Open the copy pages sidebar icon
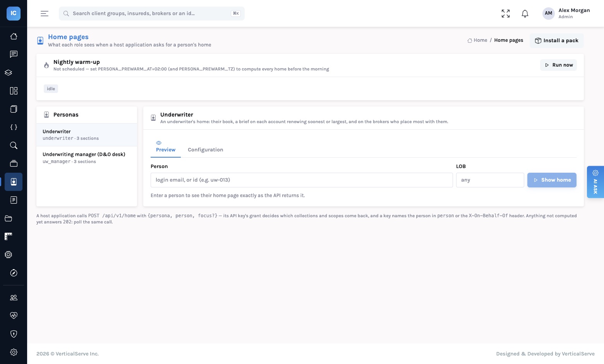This screenshot has height=364, width=604. click(14, 109)
